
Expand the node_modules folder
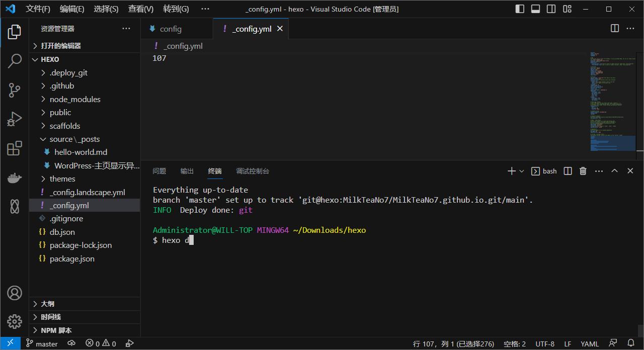[x=85, y=99]
